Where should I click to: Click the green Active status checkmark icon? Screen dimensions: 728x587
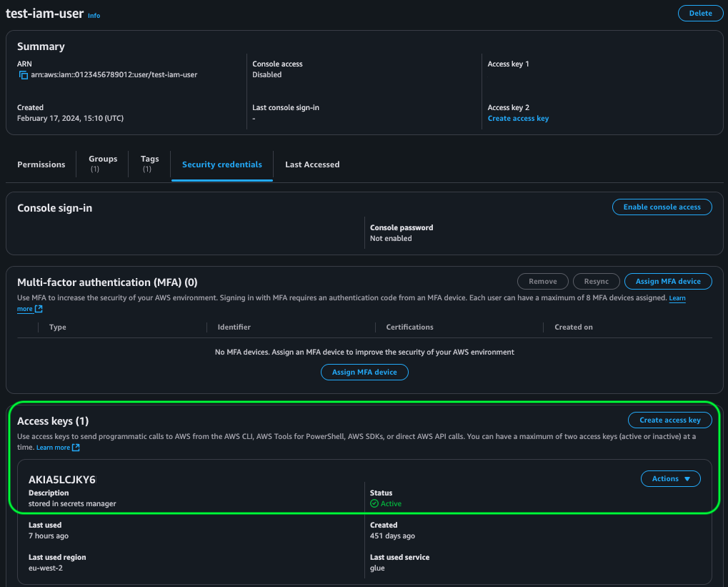tap(374, 503)
